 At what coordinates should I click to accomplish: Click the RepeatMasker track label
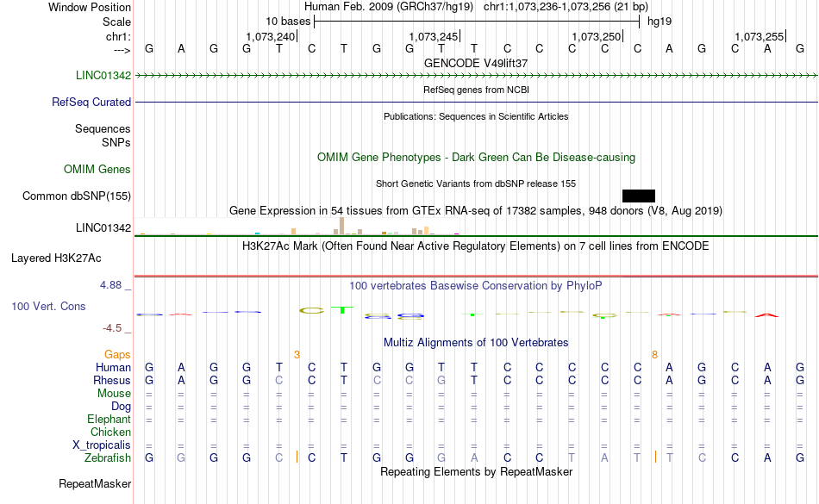coord(95,483)
